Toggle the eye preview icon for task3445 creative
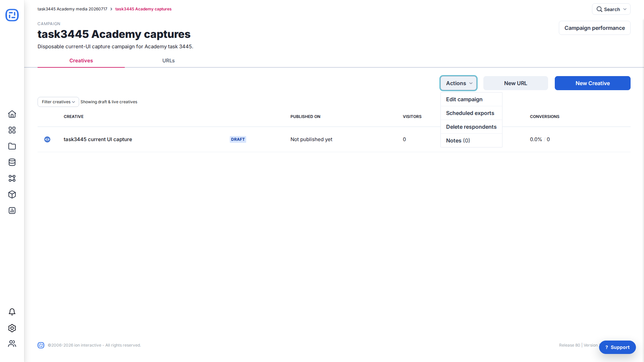Screen dimensions: 644x362 pyautogui.click(x=47, y=139)
